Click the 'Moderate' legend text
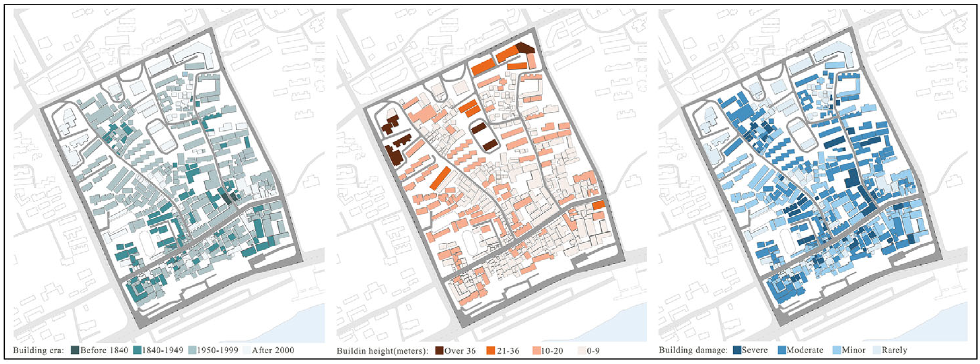980x364 pixels. point(805,350)
